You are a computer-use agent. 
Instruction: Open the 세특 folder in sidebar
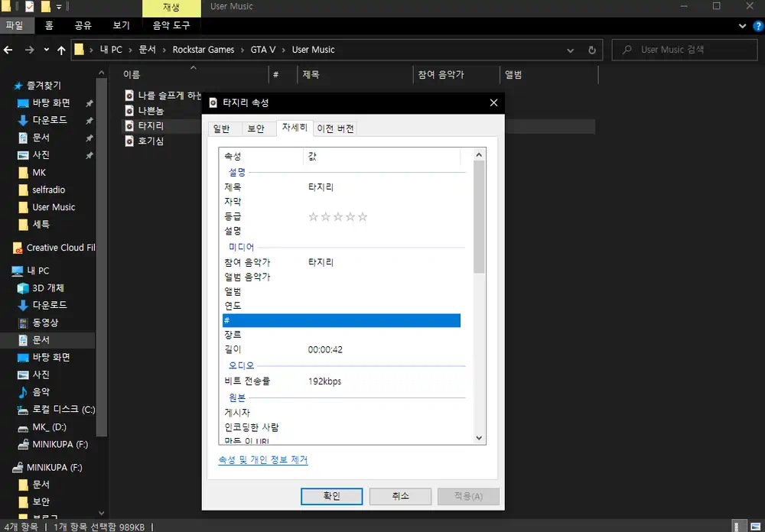41,224
